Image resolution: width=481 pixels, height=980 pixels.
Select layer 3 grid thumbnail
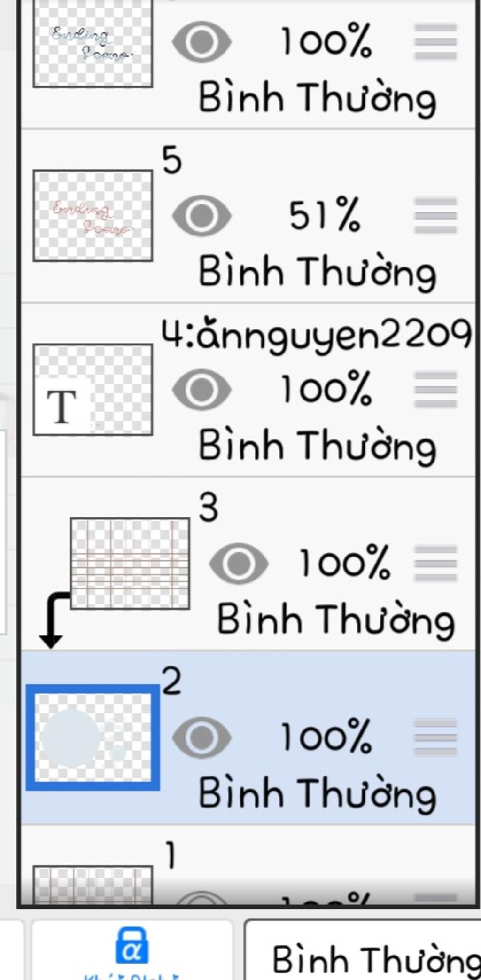(x=130, y=564)
